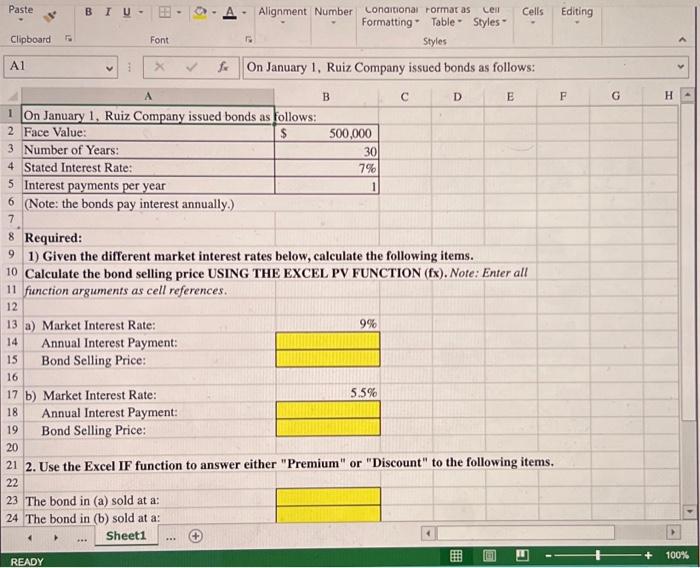Open Cell Styles menu
Viewport: 700px width, 568px height.
[490, 17]
